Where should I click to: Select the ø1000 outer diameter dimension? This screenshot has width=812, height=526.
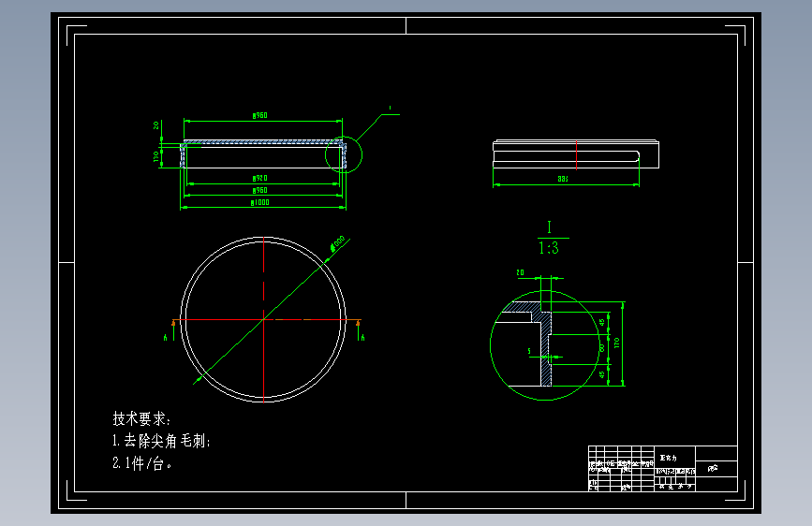260,202
